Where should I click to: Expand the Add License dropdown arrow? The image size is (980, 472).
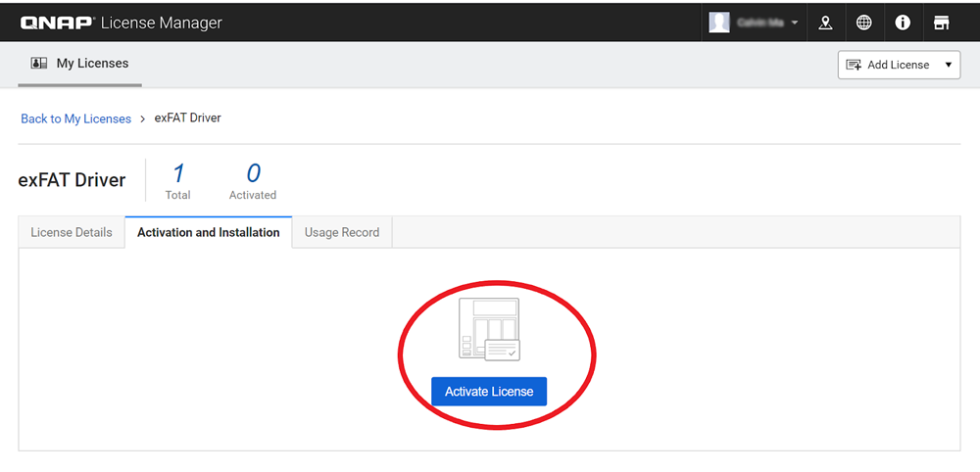pos(948,65)
